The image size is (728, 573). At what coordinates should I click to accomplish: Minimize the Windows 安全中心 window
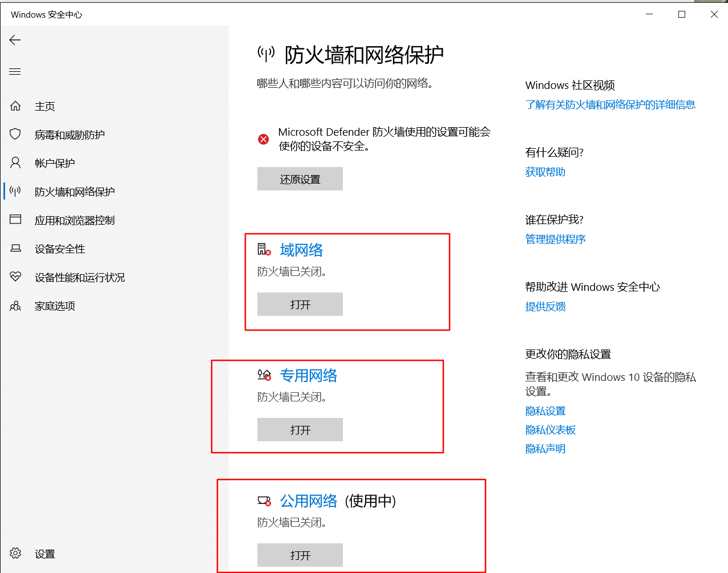click(x=649, y=14)
